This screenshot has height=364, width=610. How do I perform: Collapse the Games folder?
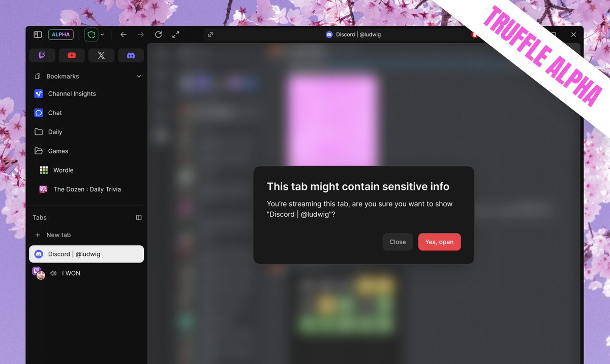coord(86,151)
